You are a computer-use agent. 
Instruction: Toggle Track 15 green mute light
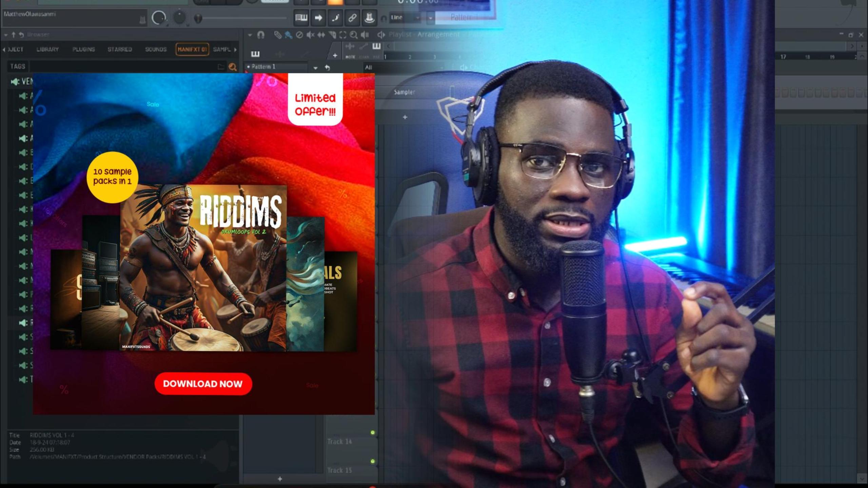373,461
